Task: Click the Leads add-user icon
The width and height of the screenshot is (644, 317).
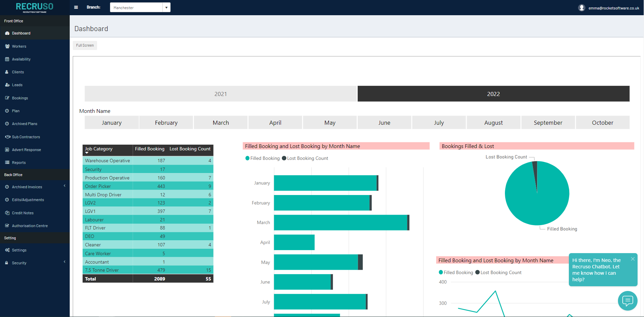Action: (x=7, y=85)
